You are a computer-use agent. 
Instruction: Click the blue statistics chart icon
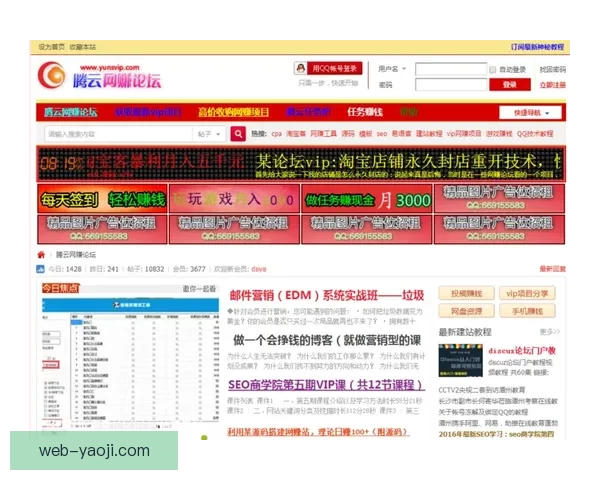[40, 269]
